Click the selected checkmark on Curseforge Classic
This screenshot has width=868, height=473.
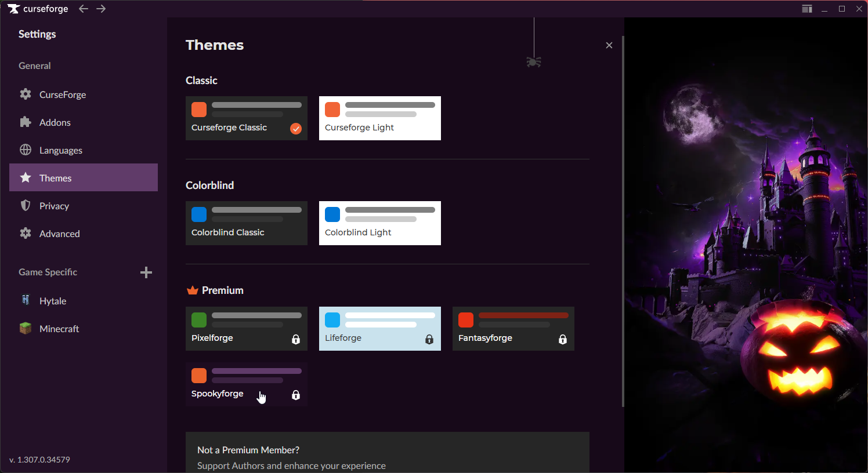coord(296,129)
